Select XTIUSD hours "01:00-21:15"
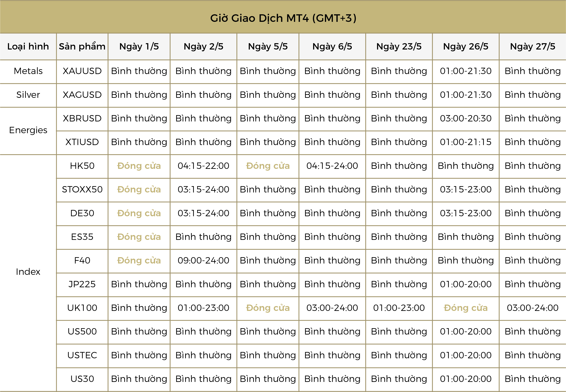 pyautogui.click(x=466, y=142)
